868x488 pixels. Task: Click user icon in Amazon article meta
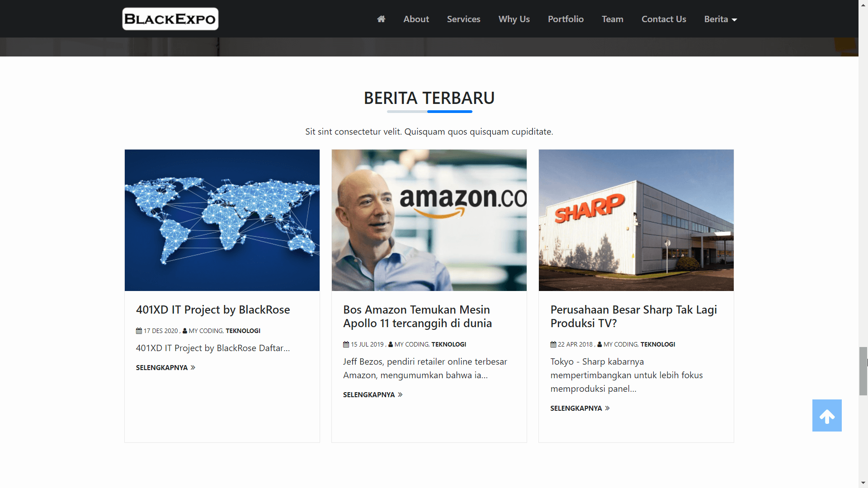(x=391, y=344)
